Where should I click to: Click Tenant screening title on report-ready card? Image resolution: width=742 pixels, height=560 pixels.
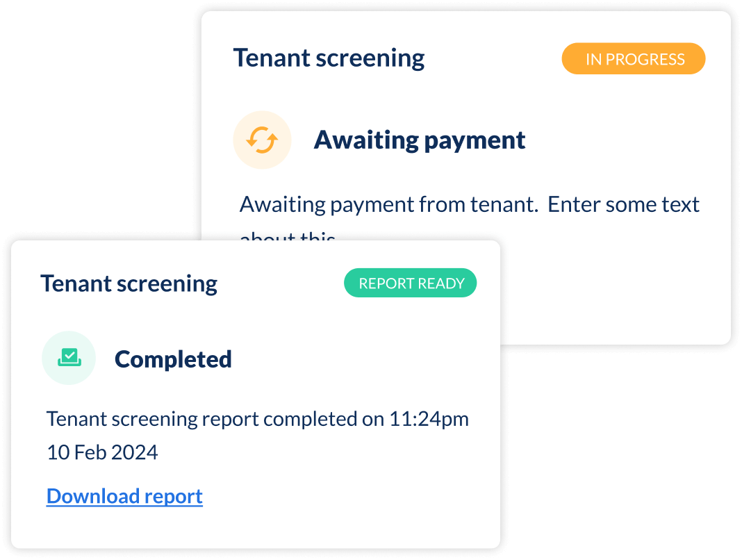click(129, 283)
